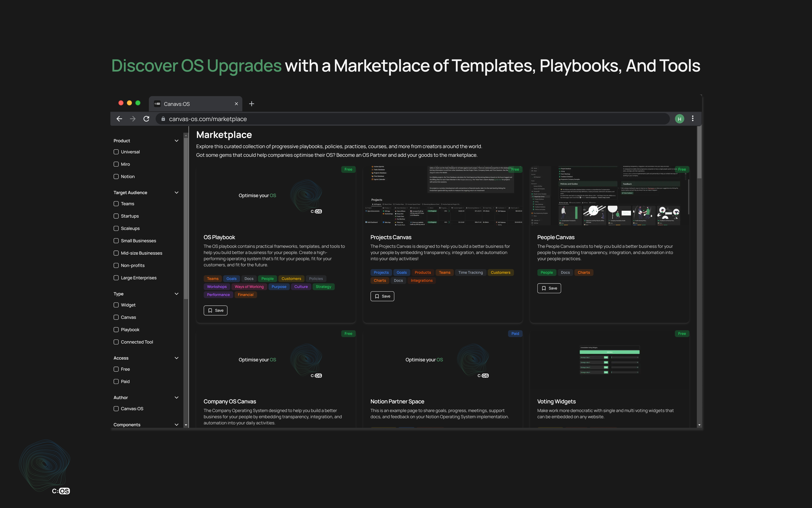
Task: Open the Voting Widgets title
Action: point(556,401)
